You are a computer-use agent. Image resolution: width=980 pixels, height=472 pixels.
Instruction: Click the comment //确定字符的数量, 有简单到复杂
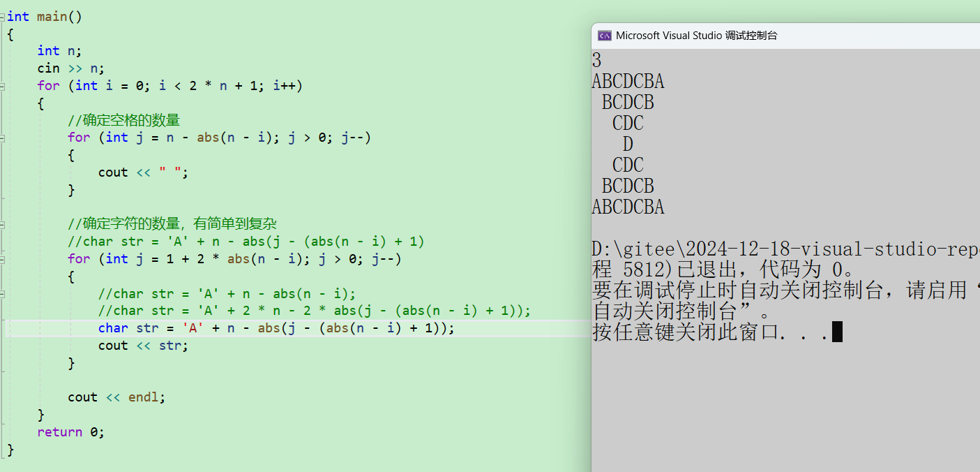click(x=172, y=224)
